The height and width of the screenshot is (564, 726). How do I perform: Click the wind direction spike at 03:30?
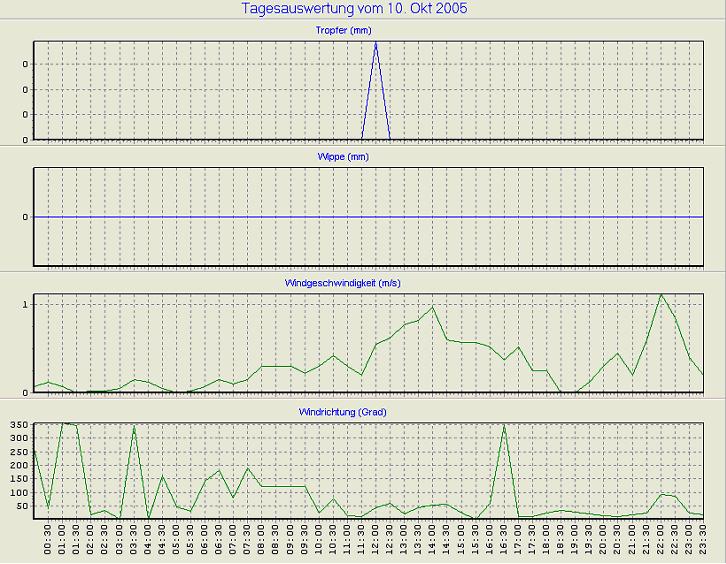pos(134,427)
